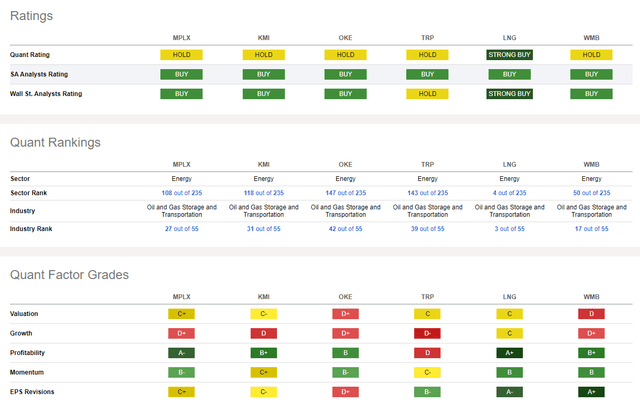Click the MPLX SA Analysts BUY badge
This screenshot has height=412, width=640.
pos(182,74)
